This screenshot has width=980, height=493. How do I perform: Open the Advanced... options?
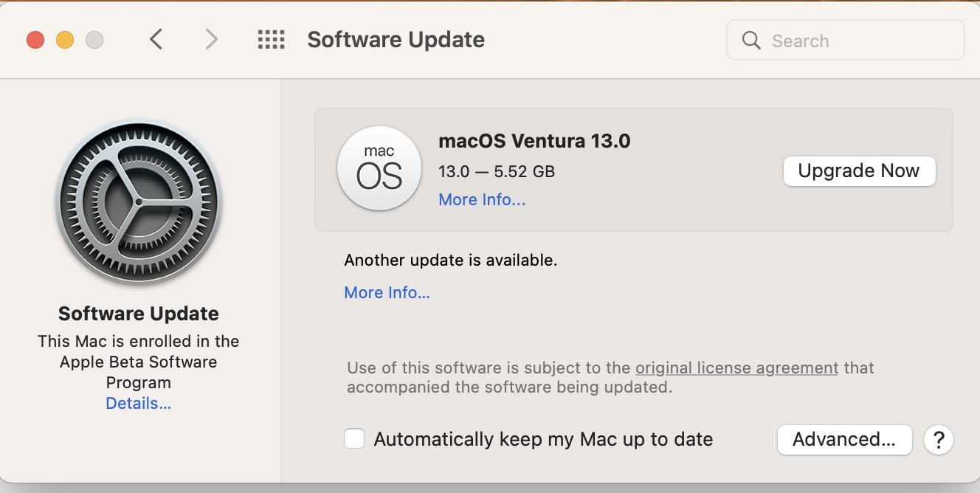844,440
